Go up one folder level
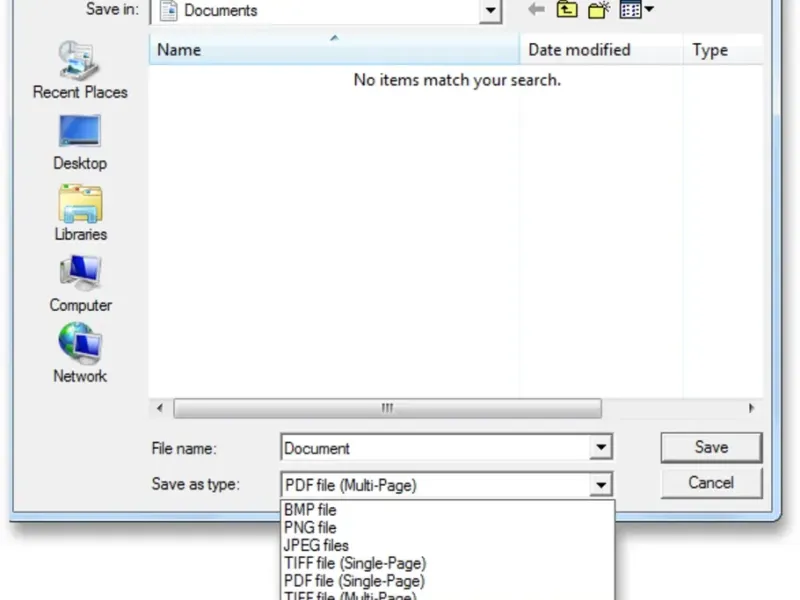 tap(567, 9)
